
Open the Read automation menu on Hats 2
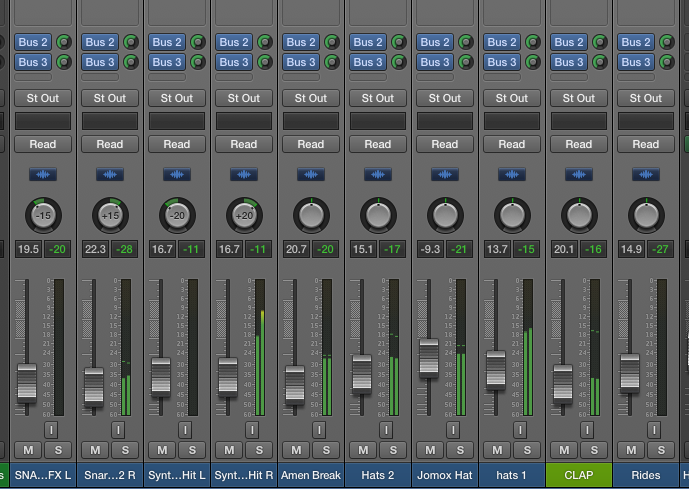point(378,144)
